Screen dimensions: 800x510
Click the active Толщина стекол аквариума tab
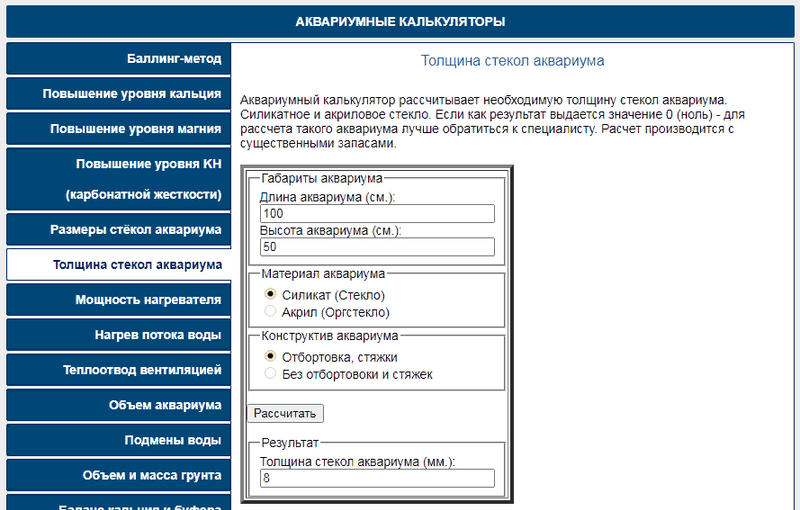pos(118,265)
